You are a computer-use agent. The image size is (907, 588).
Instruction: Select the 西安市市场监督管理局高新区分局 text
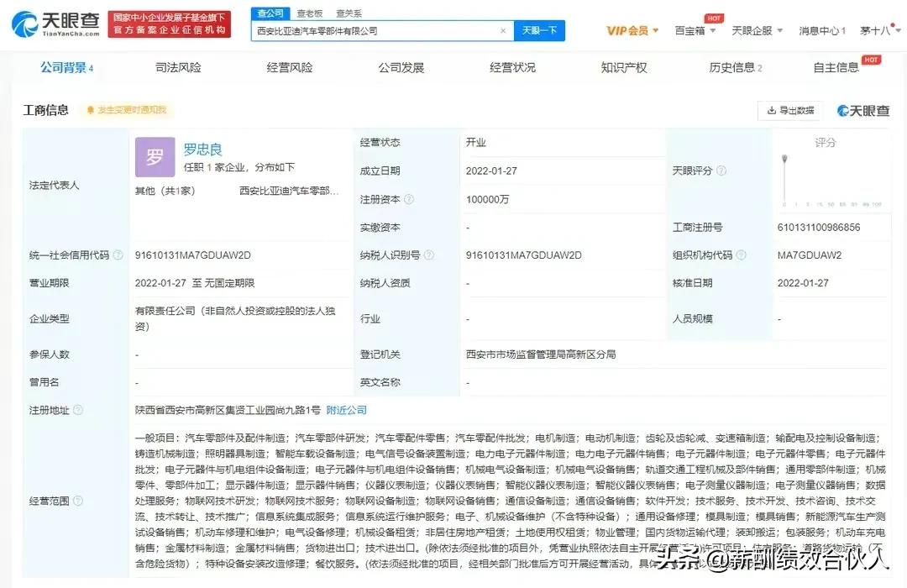(x=540, y=354)
